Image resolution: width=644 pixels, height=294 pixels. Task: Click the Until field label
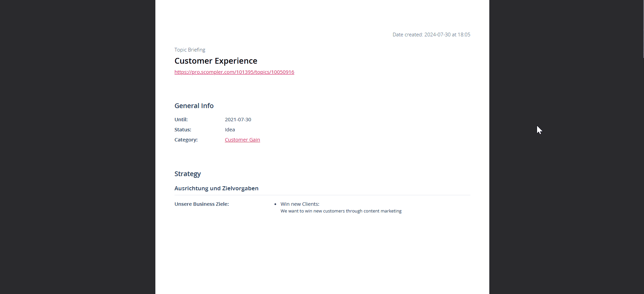click(181, 120)
